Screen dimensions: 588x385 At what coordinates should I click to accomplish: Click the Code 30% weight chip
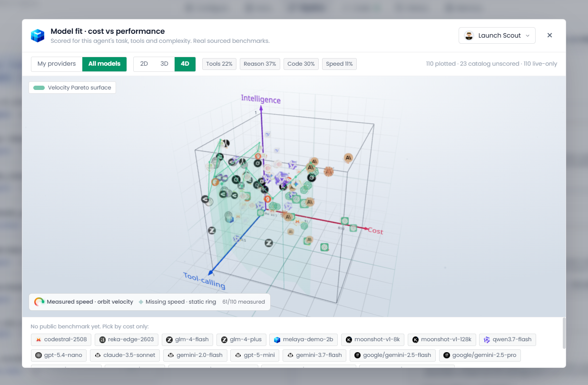[x=301, y=64]
